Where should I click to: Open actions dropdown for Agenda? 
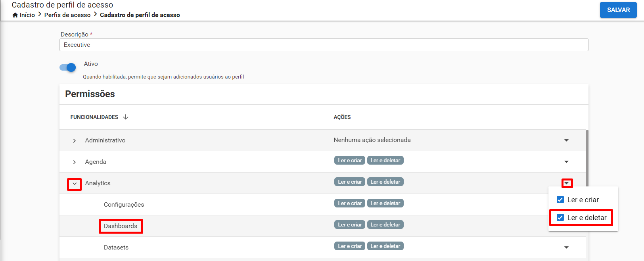[x=566, y=162]
